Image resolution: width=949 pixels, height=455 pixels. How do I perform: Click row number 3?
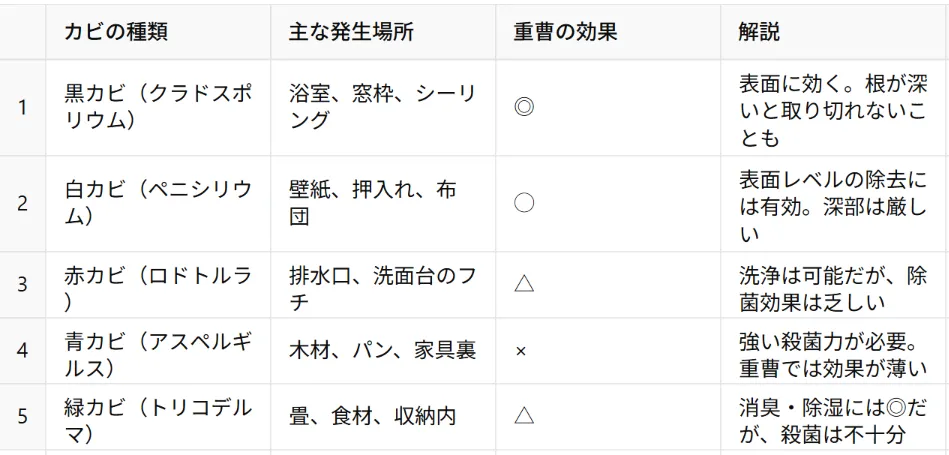[22, 284]
